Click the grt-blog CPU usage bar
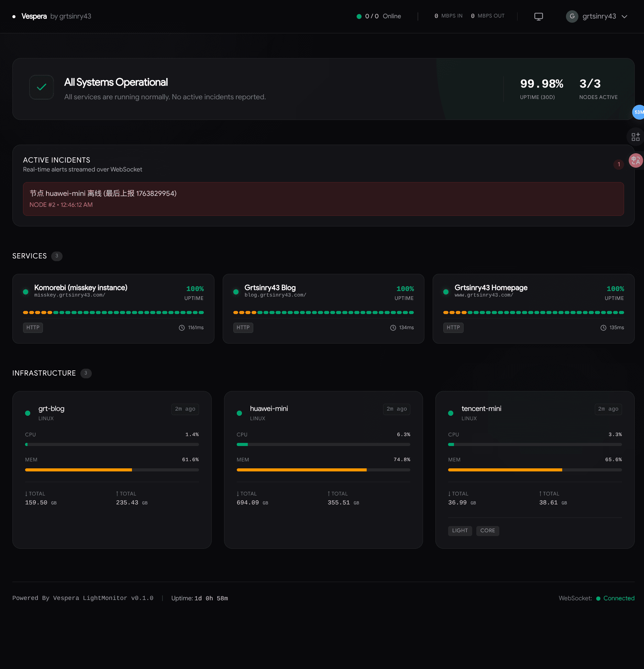Viewport: 644px width, 669px height. 112,445
